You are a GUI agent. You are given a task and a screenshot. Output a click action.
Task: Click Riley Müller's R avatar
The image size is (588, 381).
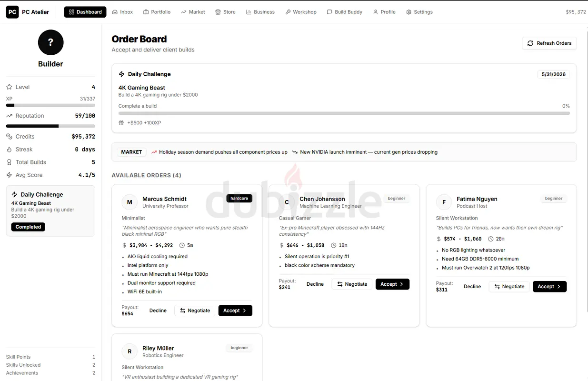click(x=130, y=352)
